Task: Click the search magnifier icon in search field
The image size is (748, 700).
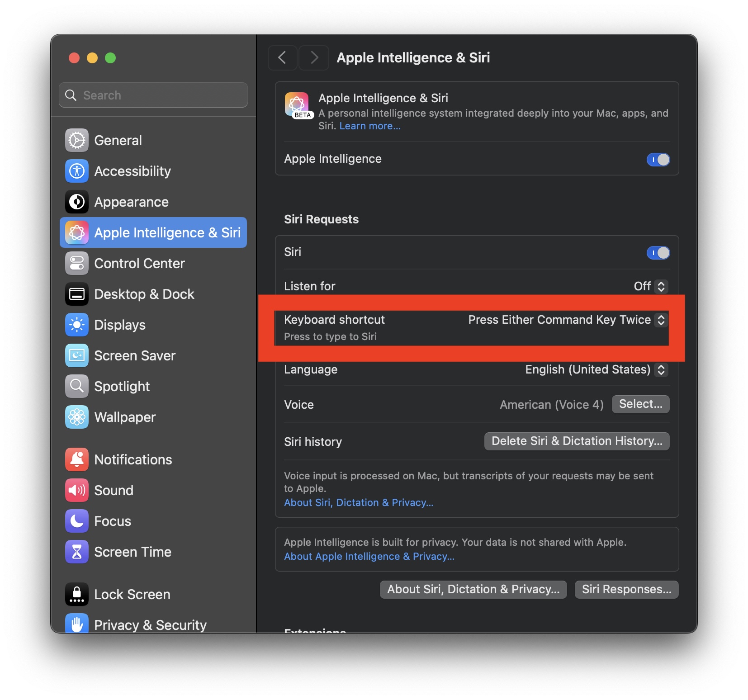Action: click(71, 95)
